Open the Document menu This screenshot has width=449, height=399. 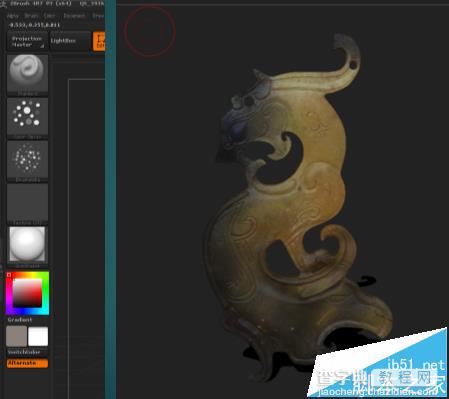(x=74, y=16)
